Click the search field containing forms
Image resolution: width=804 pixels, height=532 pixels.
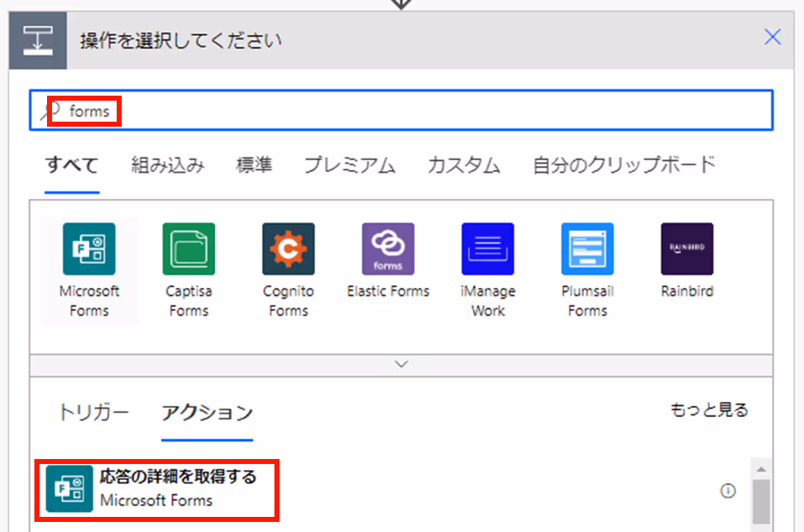point(401,110)
